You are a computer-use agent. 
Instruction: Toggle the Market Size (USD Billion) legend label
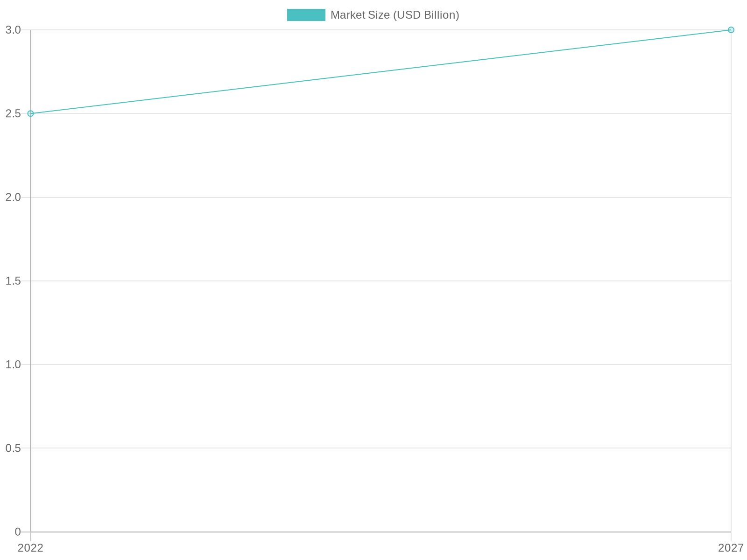395,15
